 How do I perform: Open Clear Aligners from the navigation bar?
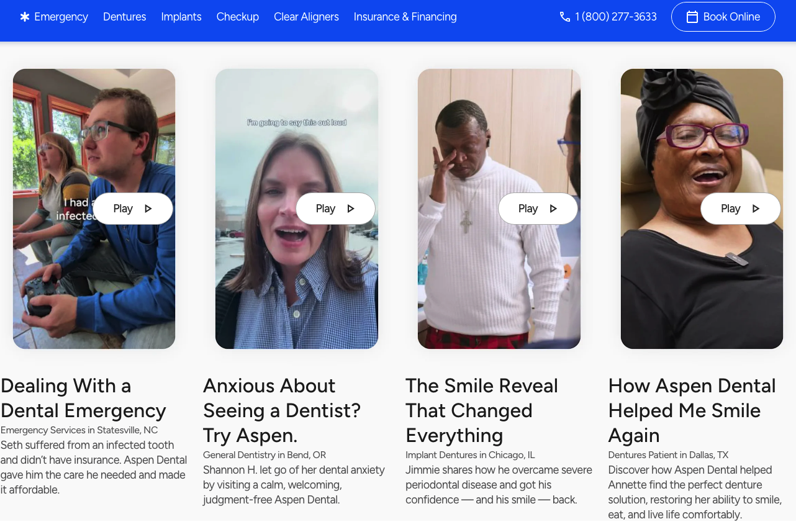307,17
